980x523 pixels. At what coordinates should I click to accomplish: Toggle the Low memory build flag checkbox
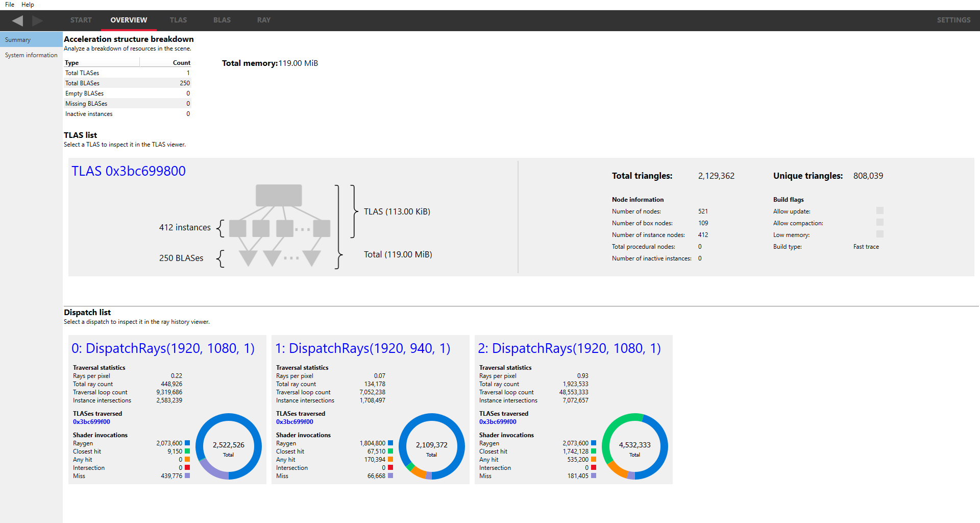tap(879, 234)
